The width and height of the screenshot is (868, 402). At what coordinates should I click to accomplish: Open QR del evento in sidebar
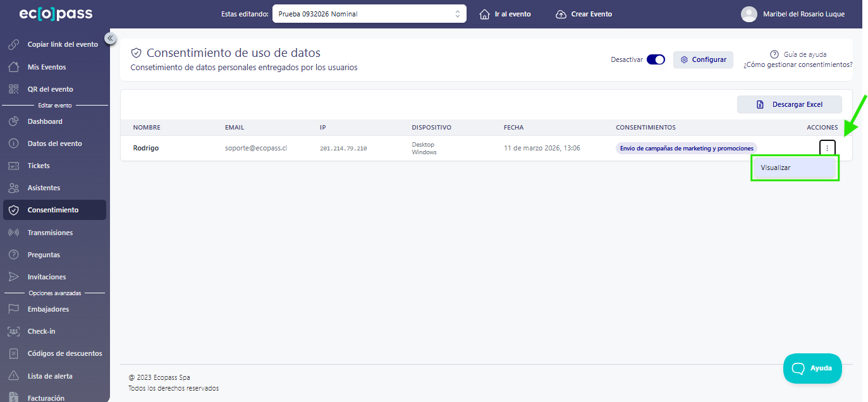[51, 89]
